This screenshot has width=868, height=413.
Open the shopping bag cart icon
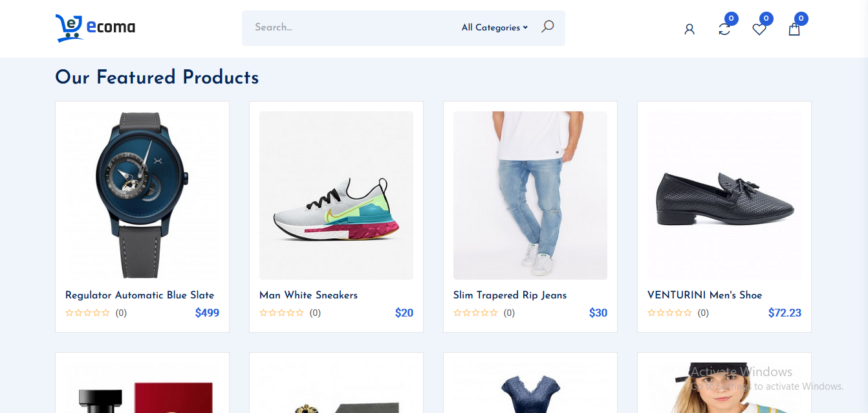(x=794, y=29)
